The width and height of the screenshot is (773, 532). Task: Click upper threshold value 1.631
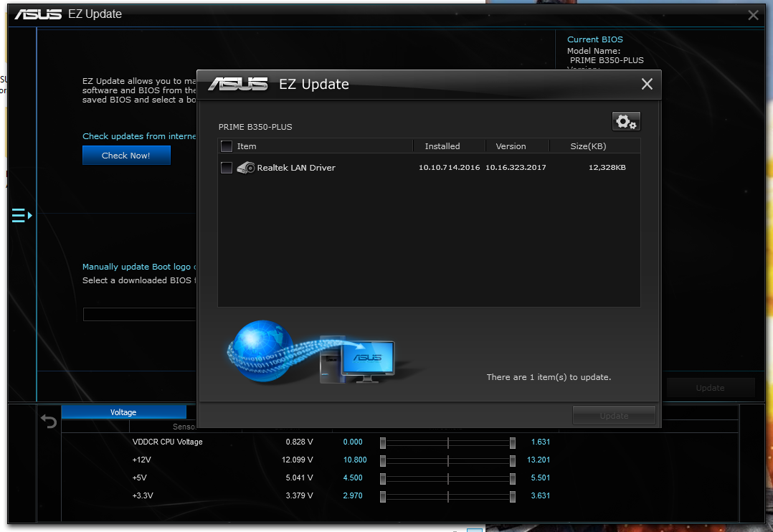click(x=541, y=442)
